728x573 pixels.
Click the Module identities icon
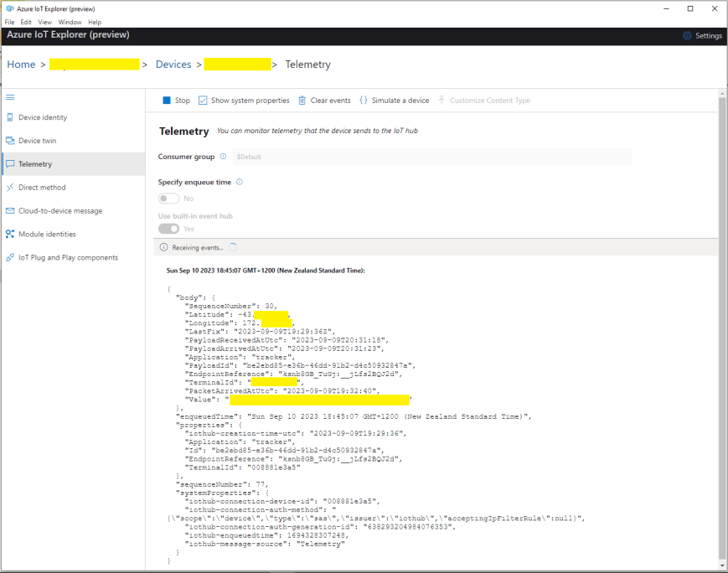click(x=10, y=234)
